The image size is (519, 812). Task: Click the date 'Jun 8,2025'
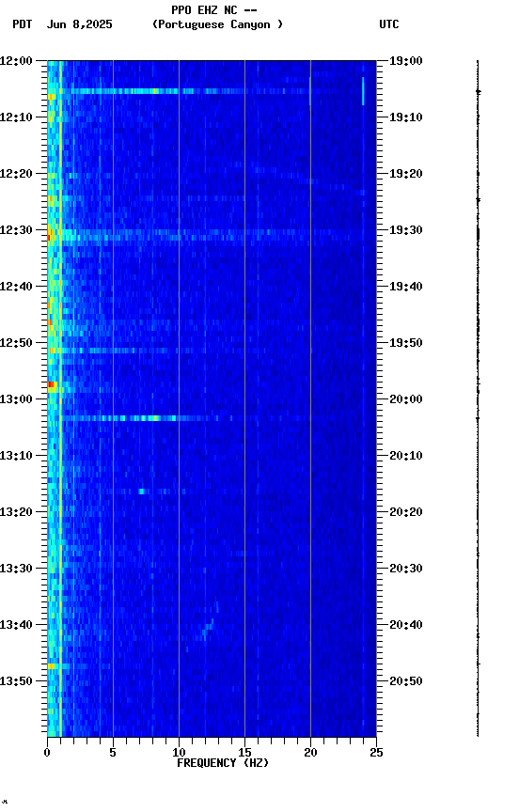tap(79, 24)
